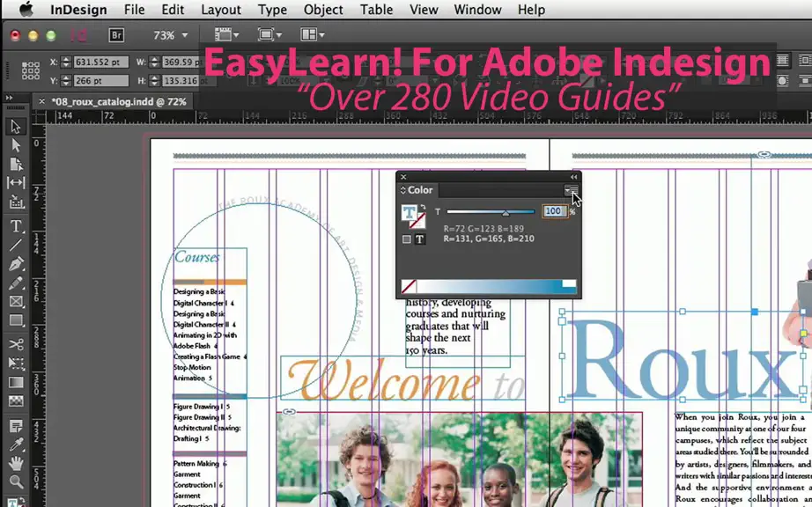Switch to the 08_roux_catalog.indd document tab

click(x=119, y=102)
